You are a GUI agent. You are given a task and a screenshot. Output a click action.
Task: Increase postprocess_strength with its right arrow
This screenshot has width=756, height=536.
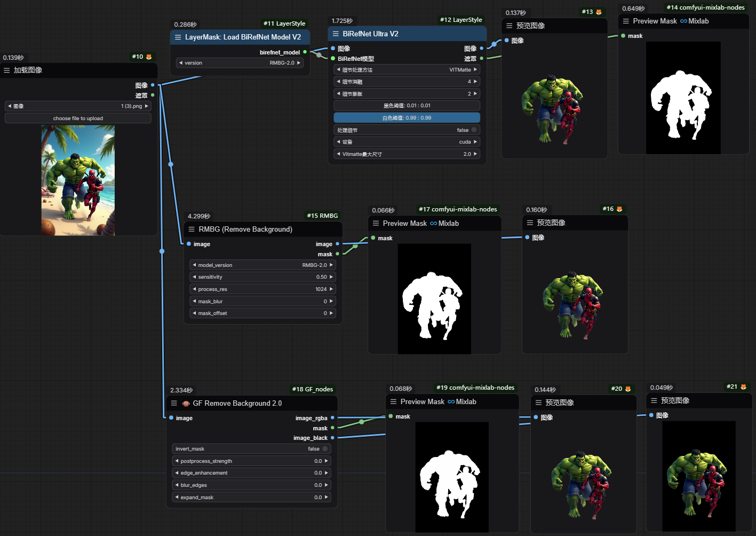[327, 461]
